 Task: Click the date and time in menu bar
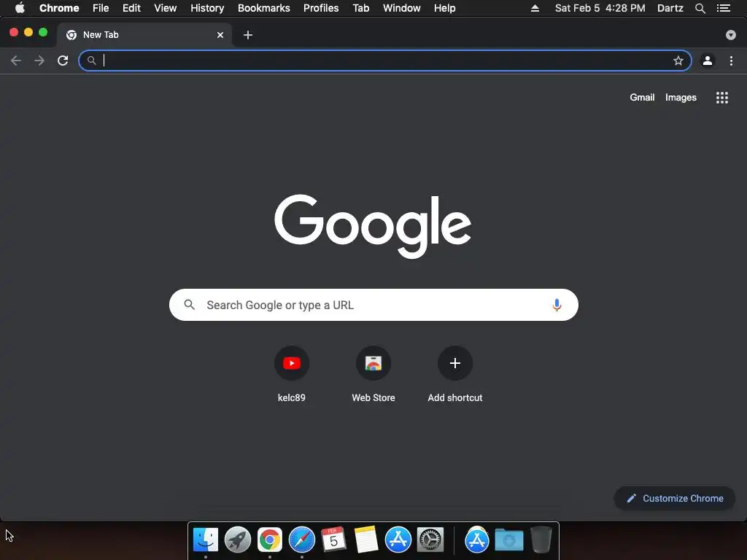click(600, 8)
